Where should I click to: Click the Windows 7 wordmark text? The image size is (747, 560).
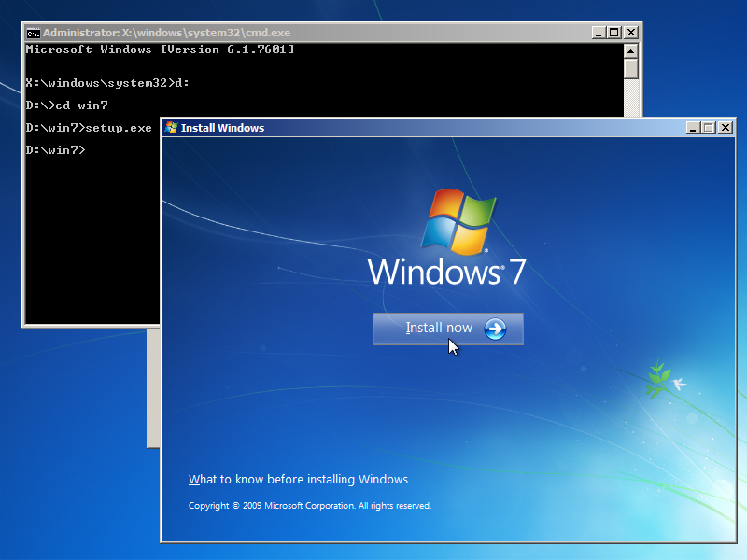(x=446, y=272)
